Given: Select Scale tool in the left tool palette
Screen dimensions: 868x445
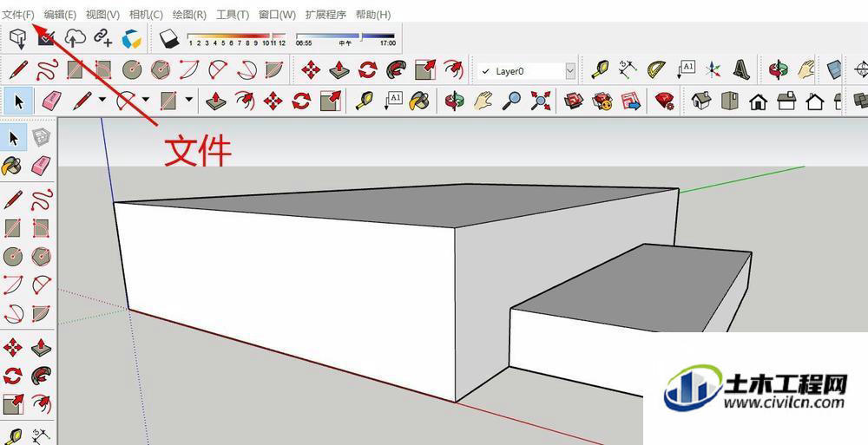Looking at the screenshot, I should [x=12, y=403].
